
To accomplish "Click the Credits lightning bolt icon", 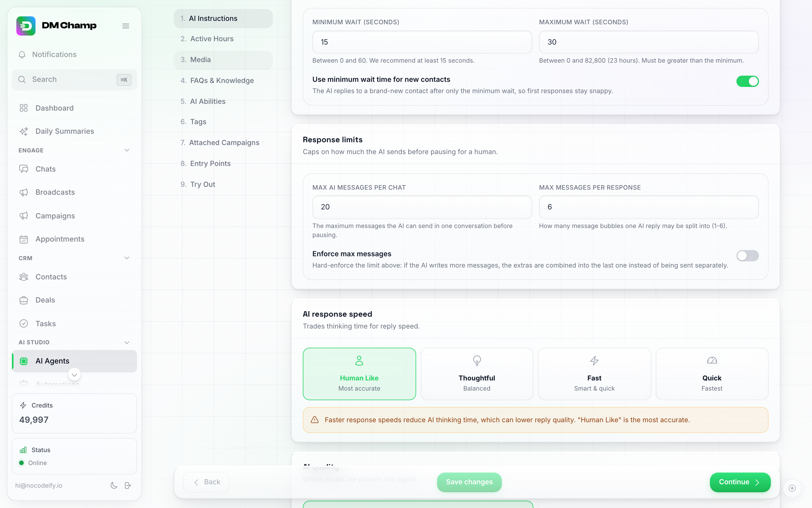I will tap(23, 406).
